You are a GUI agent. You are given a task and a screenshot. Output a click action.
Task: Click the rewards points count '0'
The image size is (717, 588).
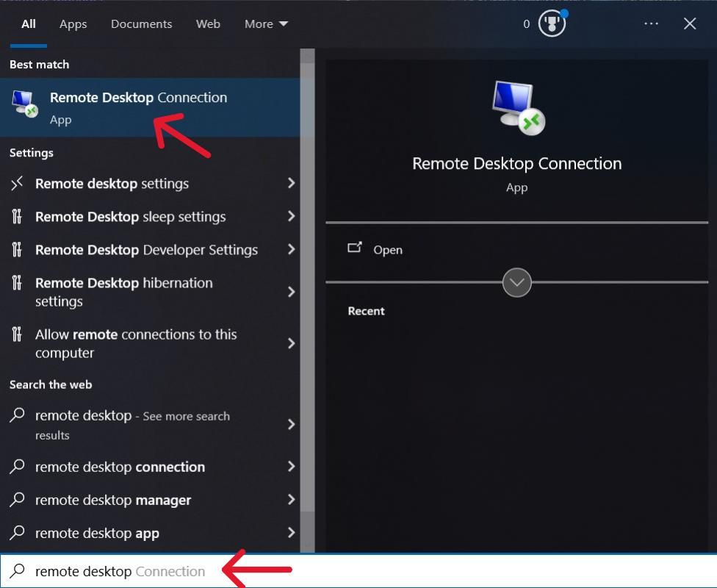coord(526,24)
